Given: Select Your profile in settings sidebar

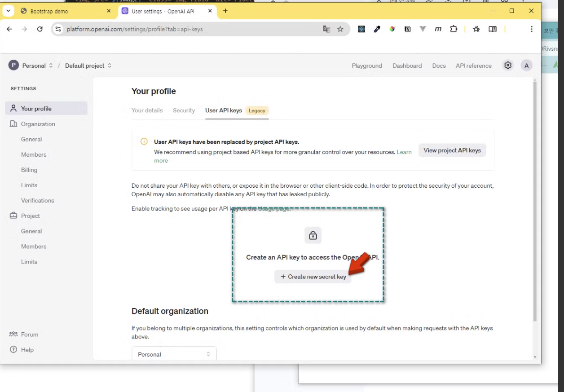Looking at the screenshot, I should tap(46, 108).
